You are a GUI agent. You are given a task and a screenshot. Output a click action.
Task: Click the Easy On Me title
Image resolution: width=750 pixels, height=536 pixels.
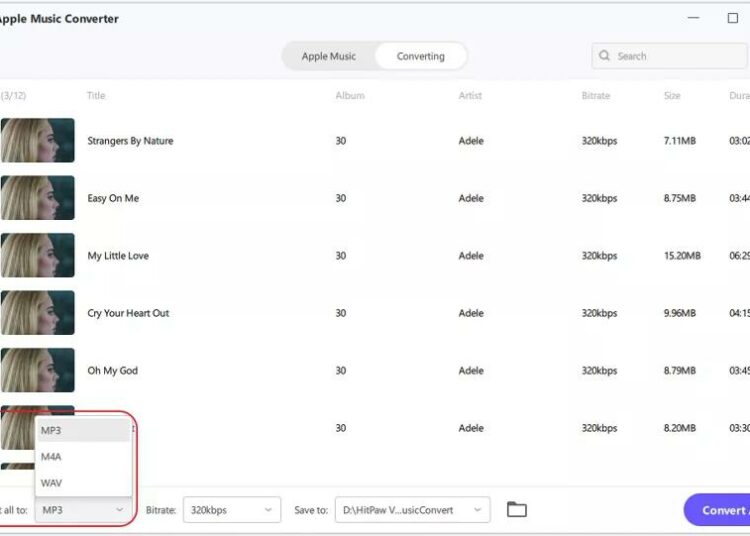113,198
